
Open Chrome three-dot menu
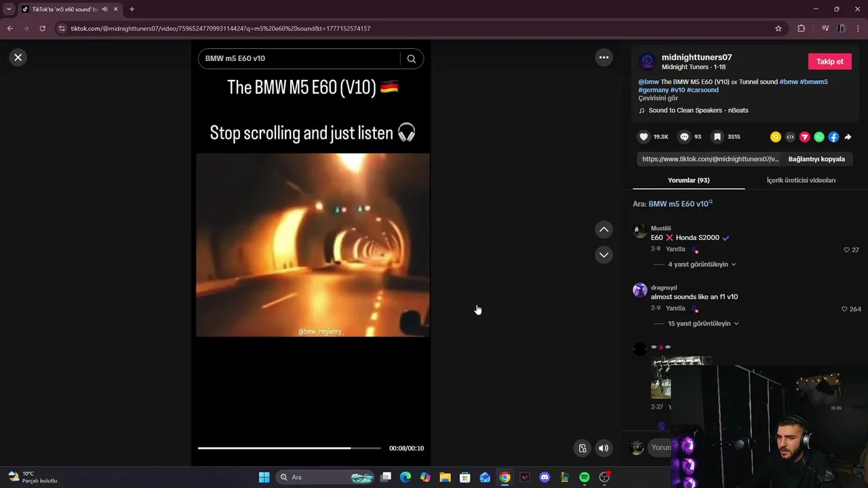point(859,28)
